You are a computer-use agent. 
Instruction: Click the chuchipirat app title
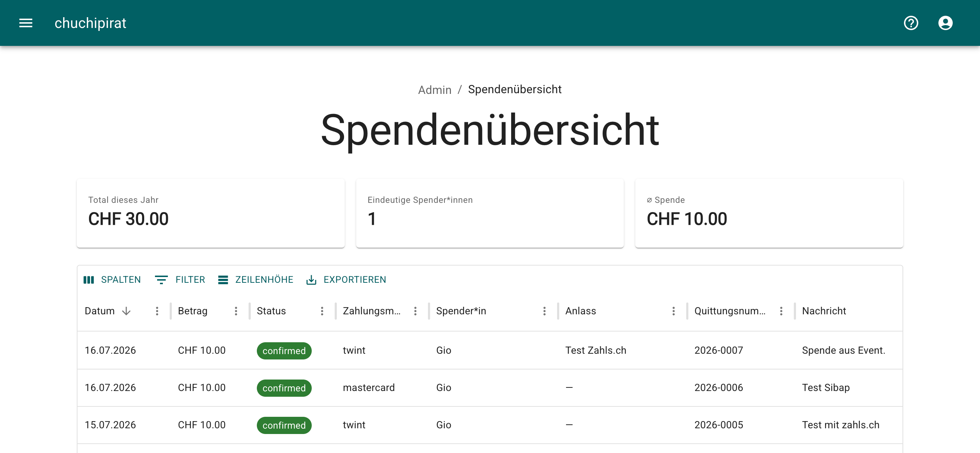pos(90,23)
